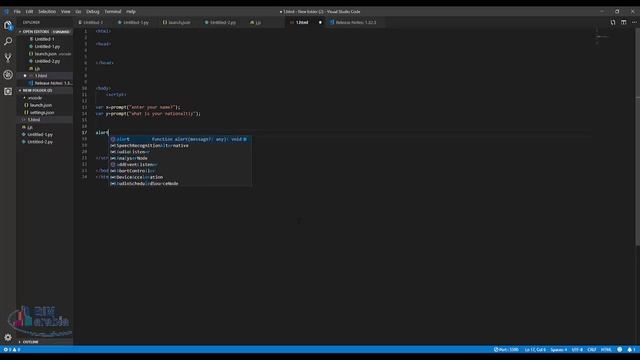This screenshot has height=360, width=640.
Task: Open settings.json in the folder tree
Action: coord(44,112)
